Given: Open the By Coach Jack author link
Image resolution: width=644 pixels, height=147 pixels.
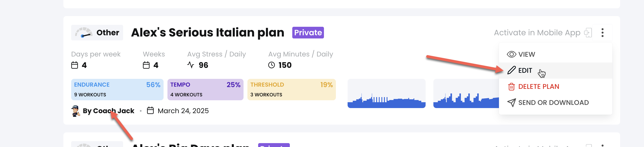Looking at the screenshot, I should coord(108,111).
